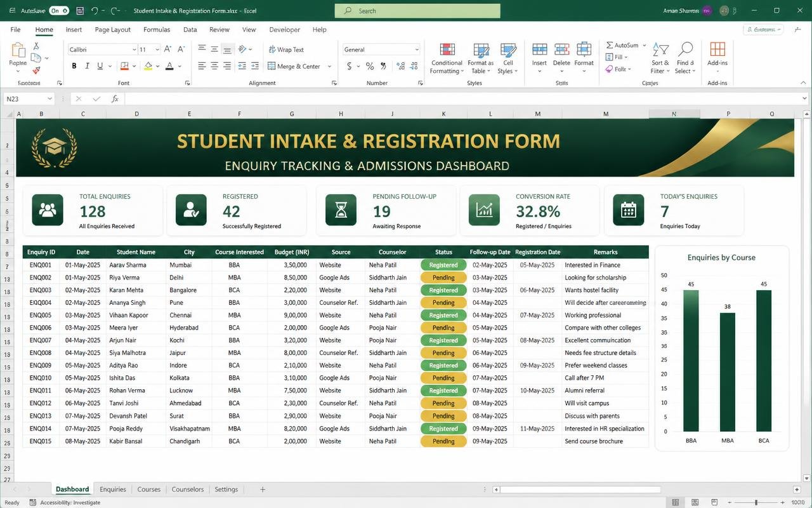Click the Find & Select button

click(685, 59)
